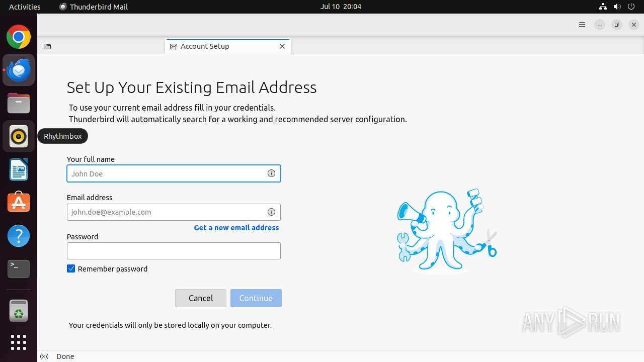644x362 pixels.
Task: Click the Cancel button
Action: (x=201, y=298)
